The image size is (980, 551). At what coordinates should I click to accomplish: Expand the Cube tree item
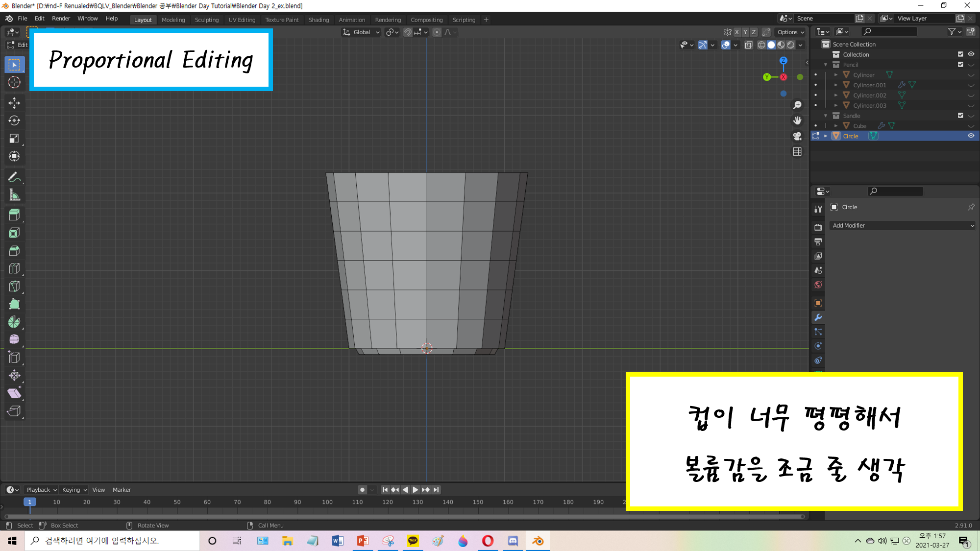coord(836,126)
